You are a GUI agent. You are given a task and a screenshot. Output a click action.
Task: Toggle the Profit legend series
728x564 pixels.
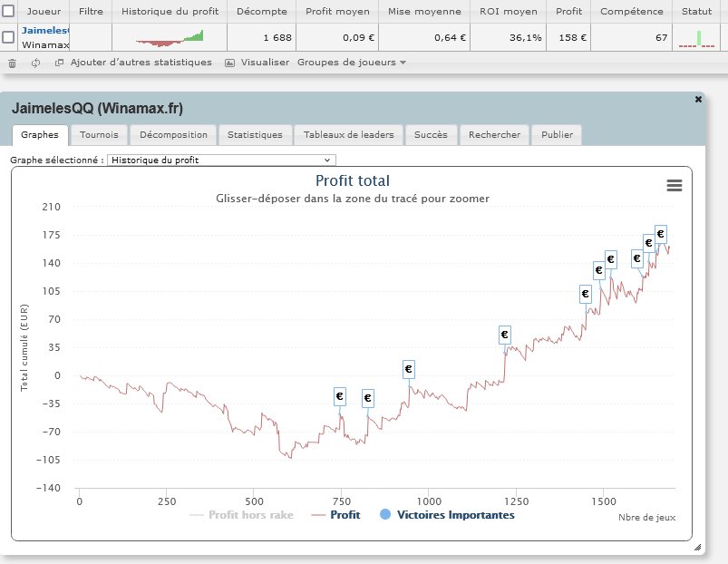(335, 515)
